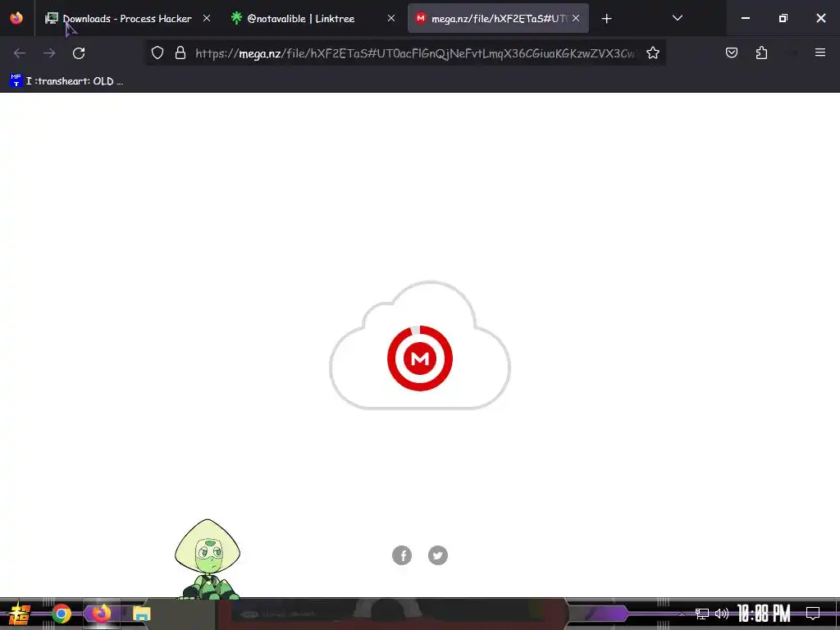
Task: Open File Explorer from taskbar
Action: [x=141, y=614]
